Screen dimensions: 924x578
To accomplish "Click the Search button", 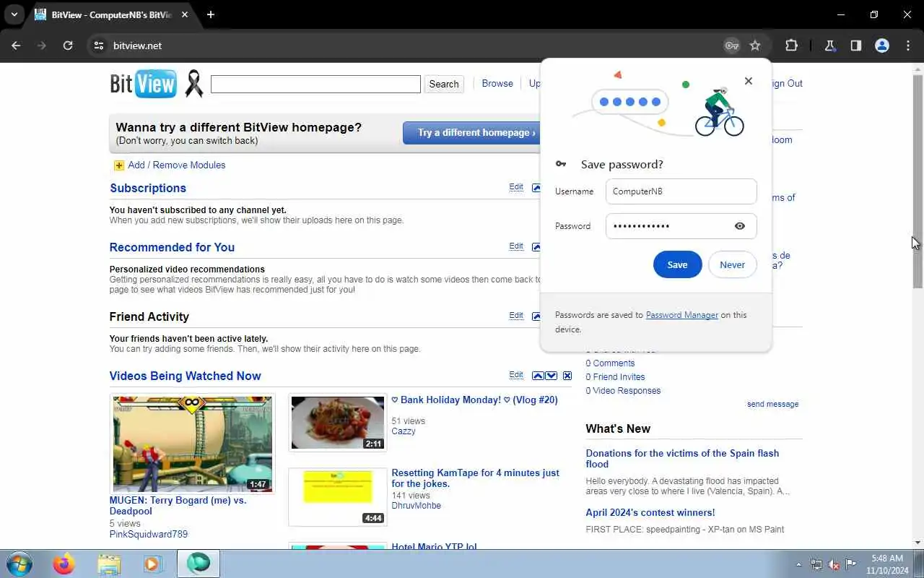I will pyautogui.click(x=444, y=85).
